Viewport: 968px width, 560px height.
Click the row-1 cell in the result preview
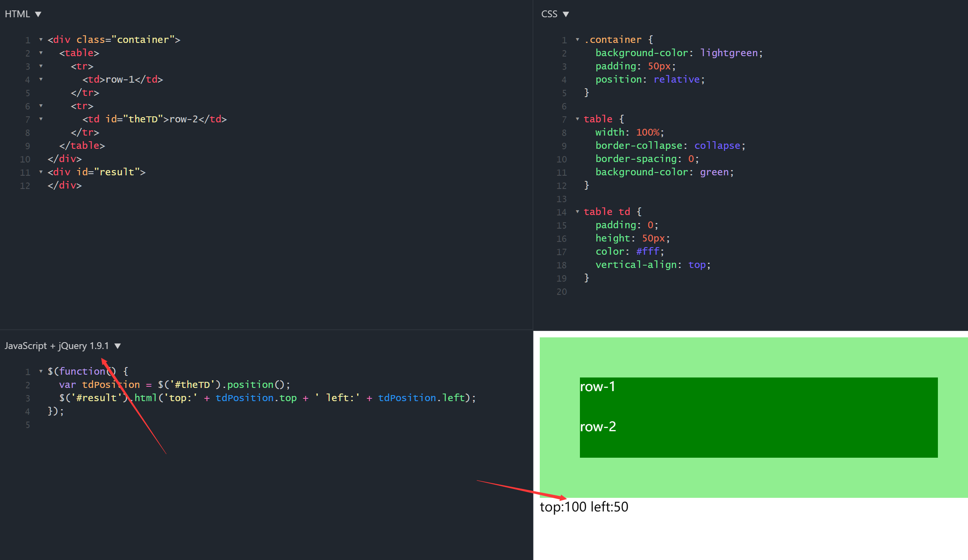coord(759,398)
